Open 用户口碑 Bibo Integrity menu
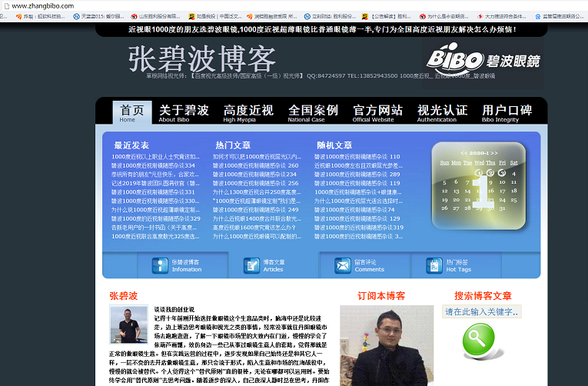 [x=507, y=113]
